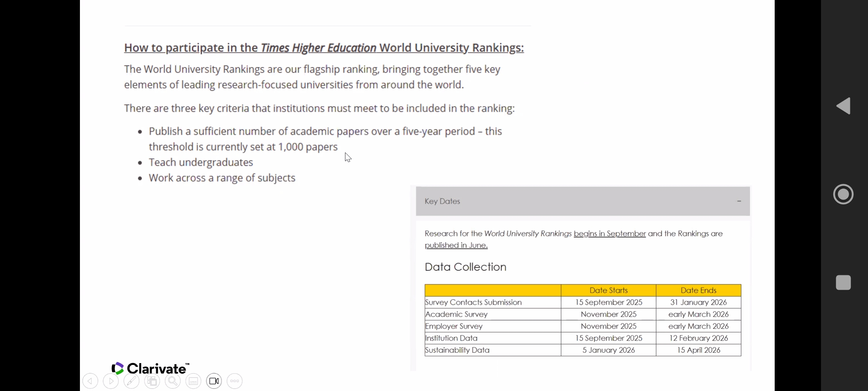Tap Android recent apps square
Viewport: 868px width, 391px height.
843,282
